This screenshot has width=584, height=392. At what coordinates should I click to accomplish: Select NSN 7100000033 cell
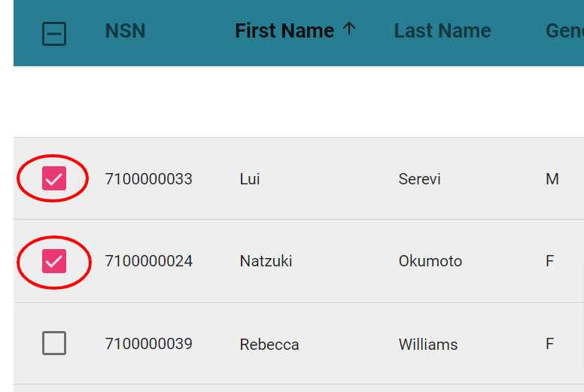coord(148,179)
